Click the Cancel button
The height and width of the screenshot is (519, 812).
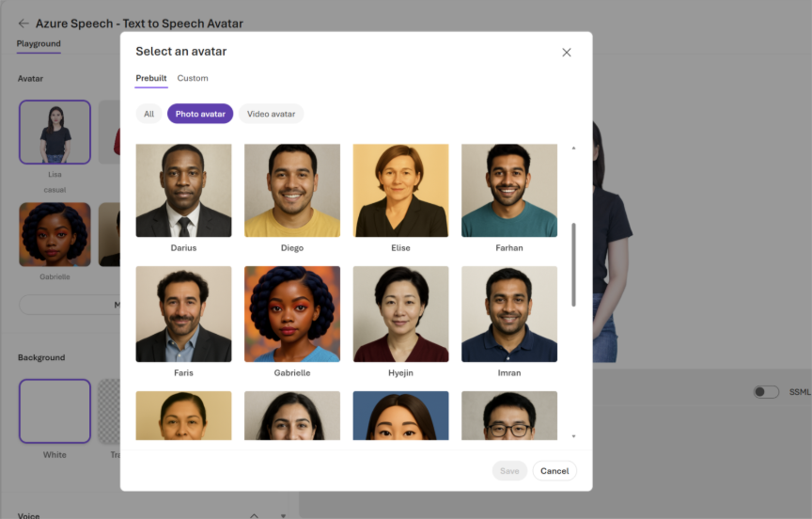pyautogui.click(x=554, y=471)
